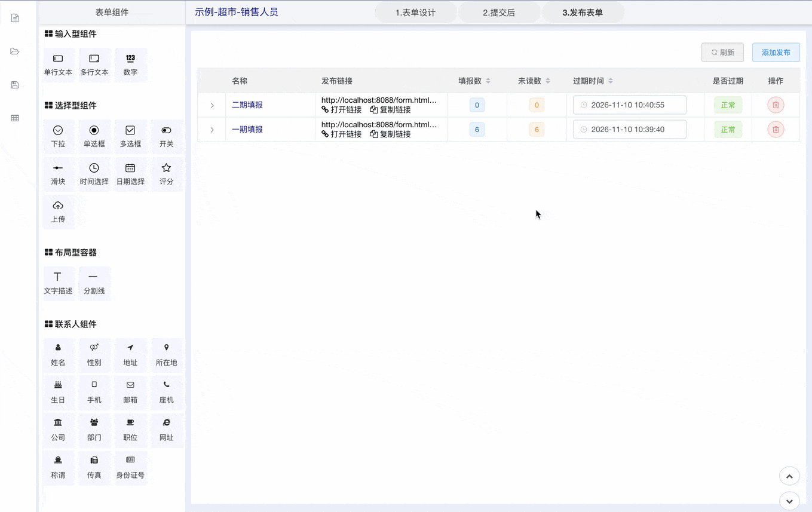
Task: Delete the 二期填报 publish record
Action: 776,105
